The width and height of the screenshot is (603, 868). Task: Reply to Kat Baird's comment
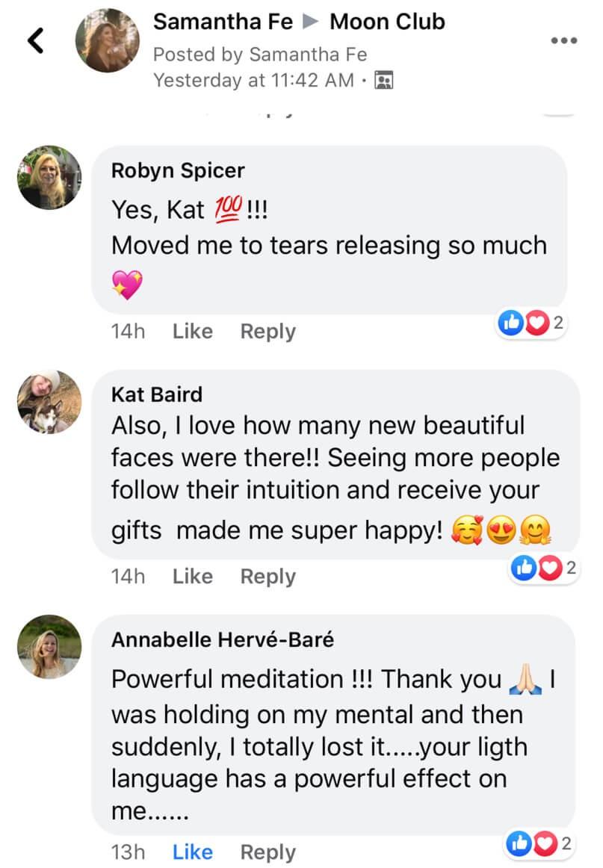[x=268, y=576]
